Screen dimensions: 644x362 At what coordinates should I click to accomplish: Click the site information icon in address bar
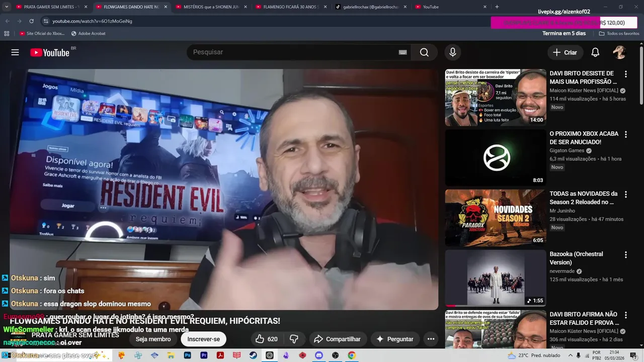coord(45,21)
